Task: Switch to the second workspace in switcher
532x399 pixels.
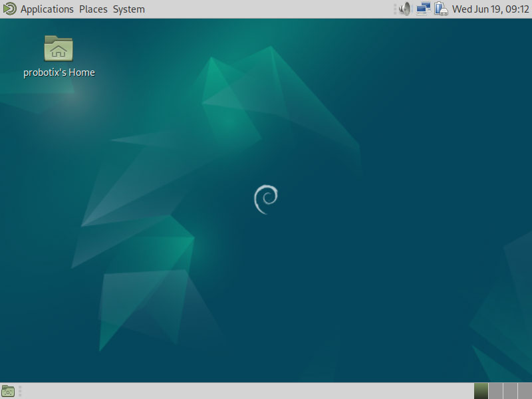Action: (x=495, y=391)
